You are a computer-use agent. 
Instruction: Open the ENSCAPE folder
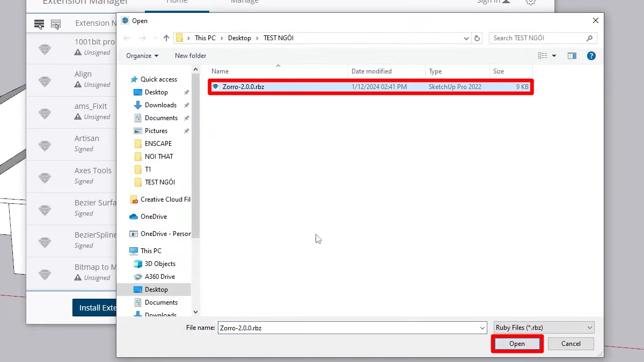158,144
